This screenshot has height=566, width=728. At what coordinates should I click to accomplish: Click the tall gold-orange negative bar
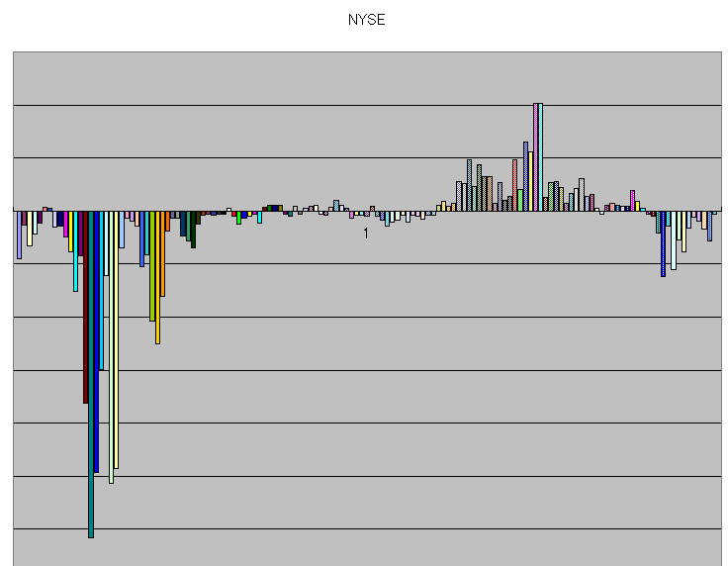[158, 277]
